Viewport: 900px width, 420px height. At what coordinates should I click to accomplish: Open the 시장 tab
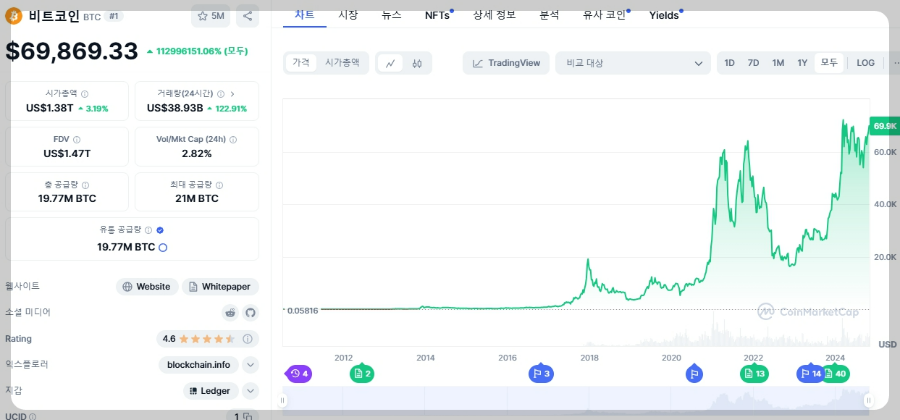point(348,15)
